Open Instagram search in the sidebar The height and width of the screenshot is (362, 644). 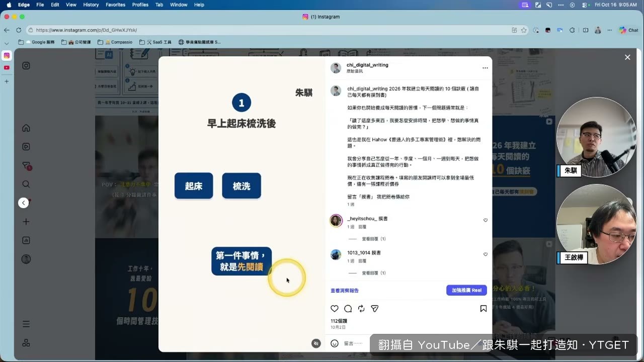click(x=26, y=184)
